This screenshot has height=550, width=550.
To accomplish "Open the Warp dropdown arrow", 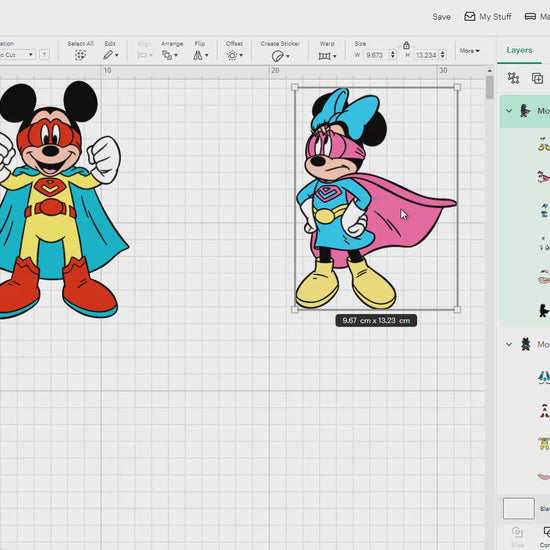I will coord(334,56).
